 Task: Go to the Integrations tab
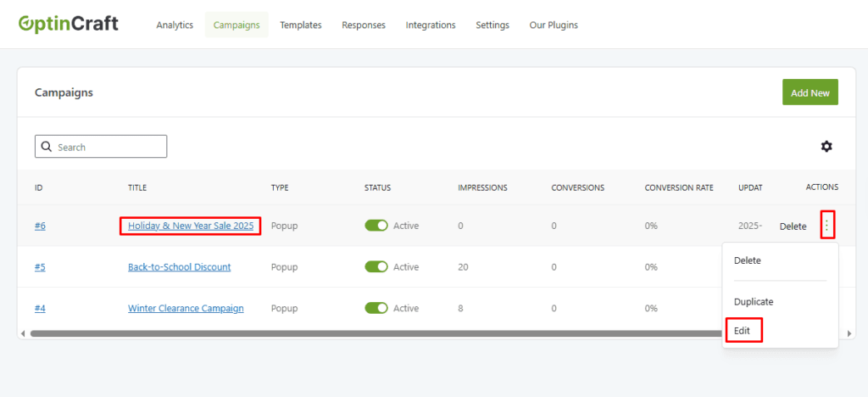coord(431,25)
